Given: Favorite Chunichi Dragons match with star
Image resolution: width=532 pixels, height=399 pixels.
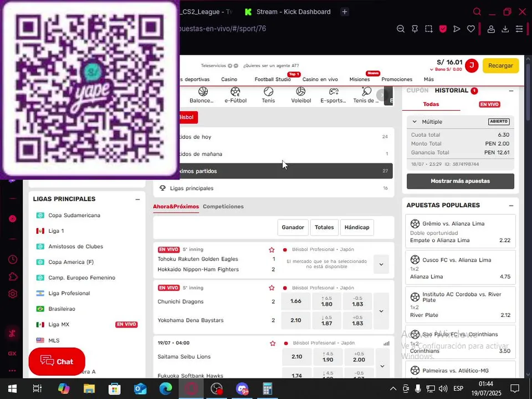Looking at the screenshot, I should (272, 288).
